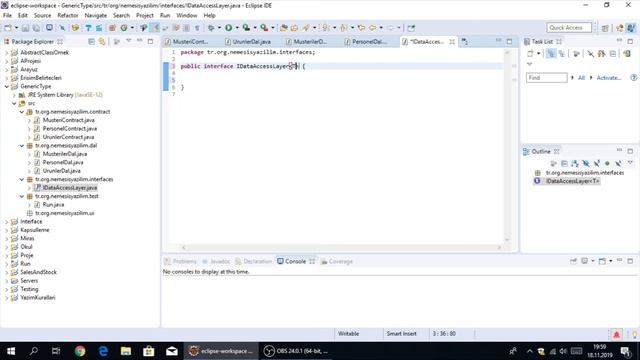Open the Refactor menu
Viewport: 640px width, 360px height.
coord(68,16)
